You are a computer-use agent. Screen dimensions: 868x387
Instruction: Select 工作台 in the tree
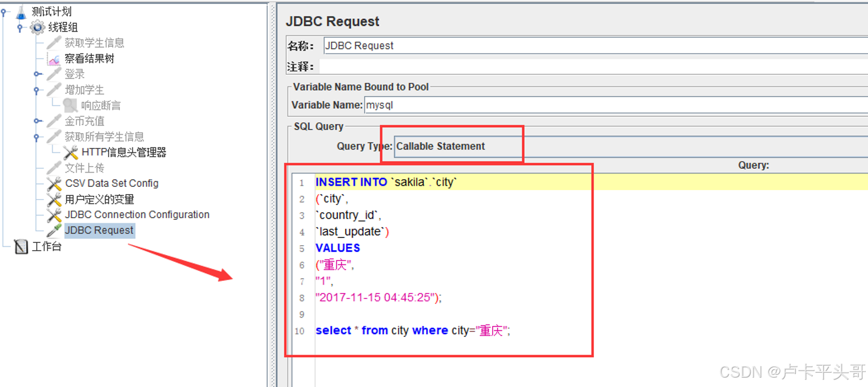pos(46,246)
